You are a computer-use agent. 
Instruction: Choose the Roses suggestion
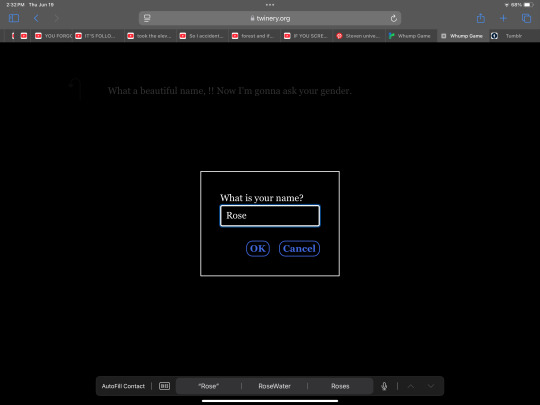(x=340, y=386)
